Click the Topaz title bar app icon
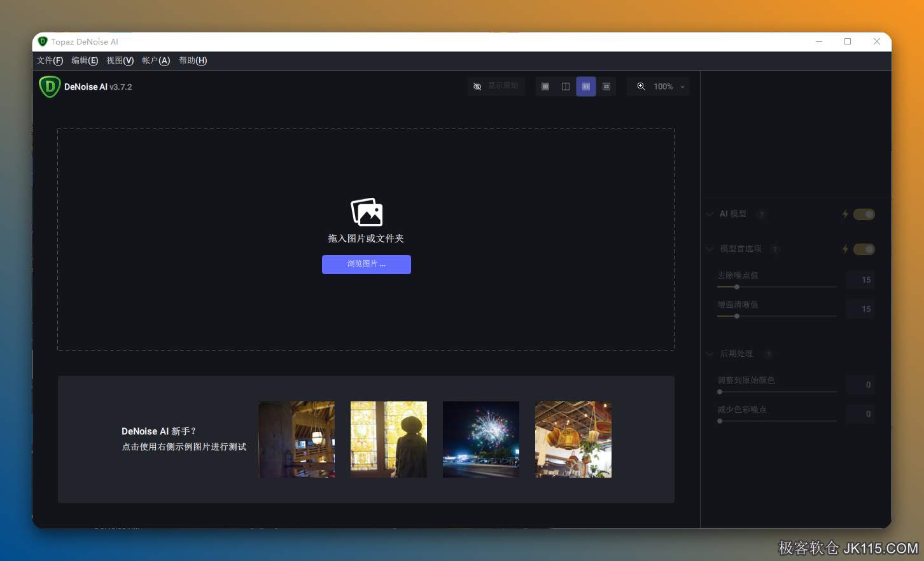924x561 pixels. tap(43, 41)
